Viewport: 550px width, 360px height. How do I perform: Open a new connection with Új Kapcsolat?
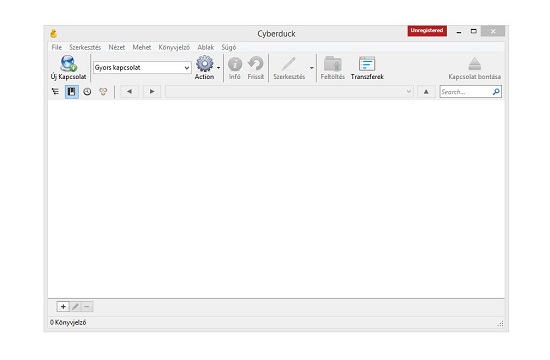[x=68, y=64]
